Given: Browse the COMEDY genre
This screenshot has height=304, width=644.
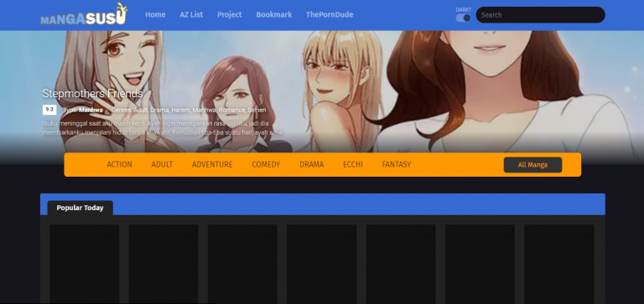Looking at the screenshot, I should (266, 164).
